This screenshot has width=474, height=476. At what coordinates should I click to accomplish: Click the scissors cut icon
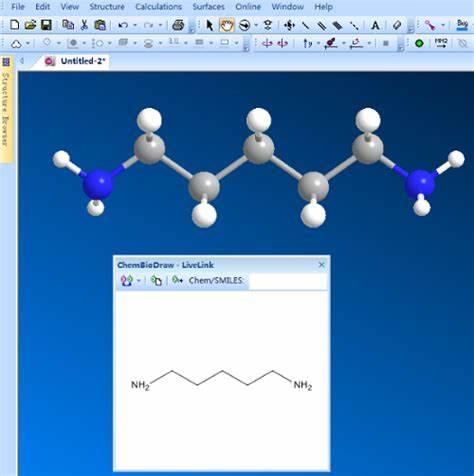(x=84, y=25)
